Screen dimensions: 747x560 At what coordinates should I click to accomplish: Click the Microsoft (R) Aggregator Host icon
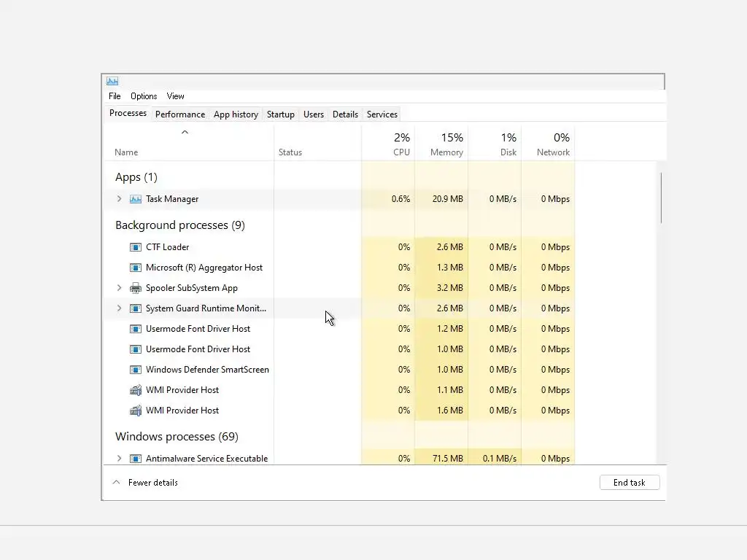click(135, 268)
